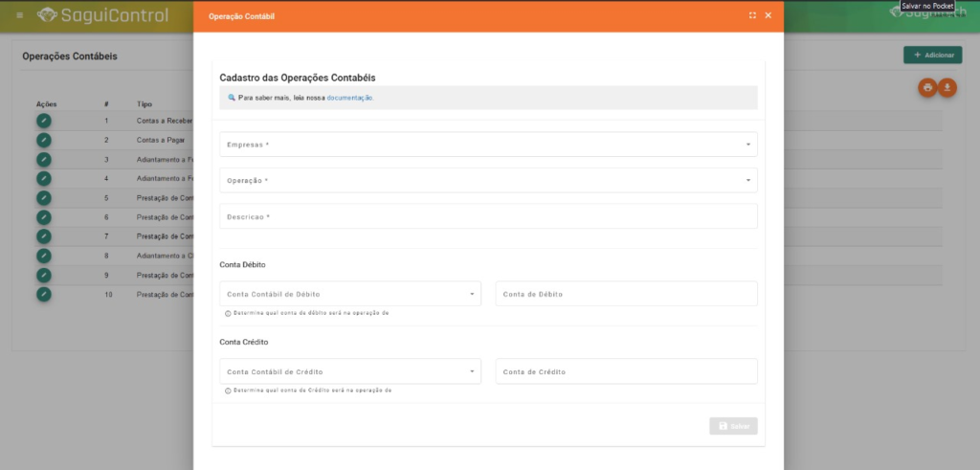
Task: Open the hamburger menu icon
Action: [20, 15]
